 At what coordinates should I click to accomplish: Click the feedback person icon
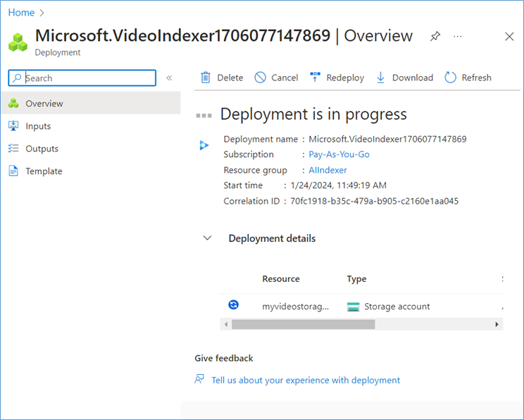tap(199, 379)
